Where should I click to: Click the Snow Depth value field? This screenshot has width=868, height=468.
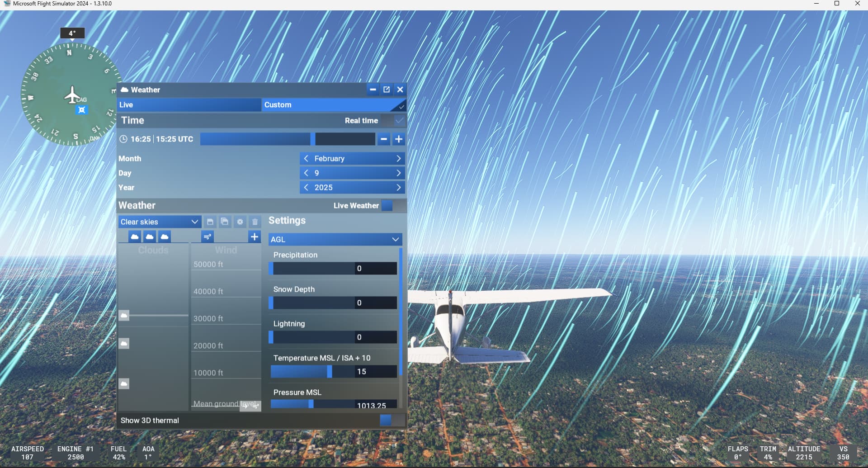click(376, 303)
